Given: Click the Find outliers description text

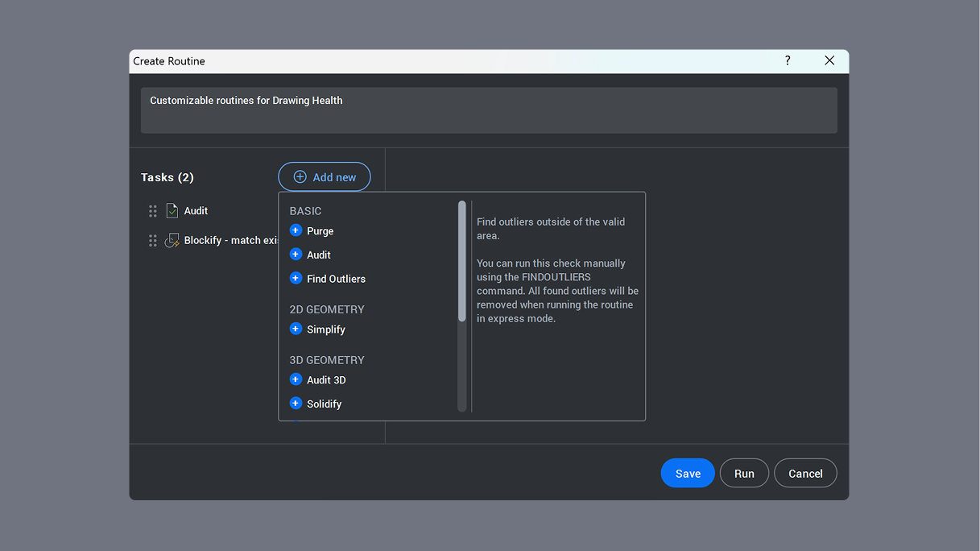Looking at the screenshot, I should coord(557,270).
